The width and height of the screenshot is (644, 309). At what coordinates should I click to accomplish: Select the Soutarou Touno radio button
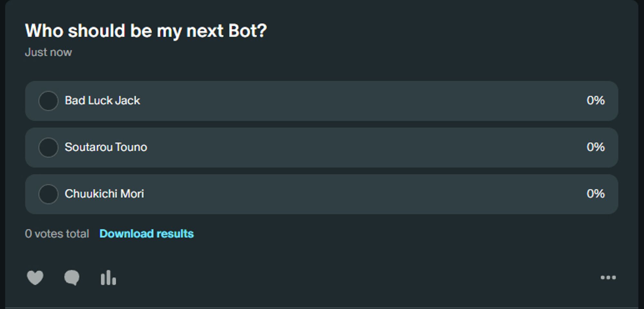48,147
